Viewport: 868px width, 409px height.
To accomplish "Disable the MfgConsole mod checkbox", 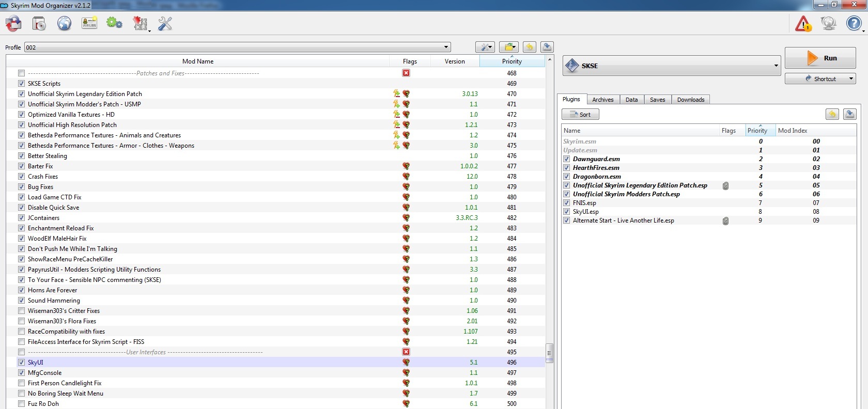I will 21,372.
